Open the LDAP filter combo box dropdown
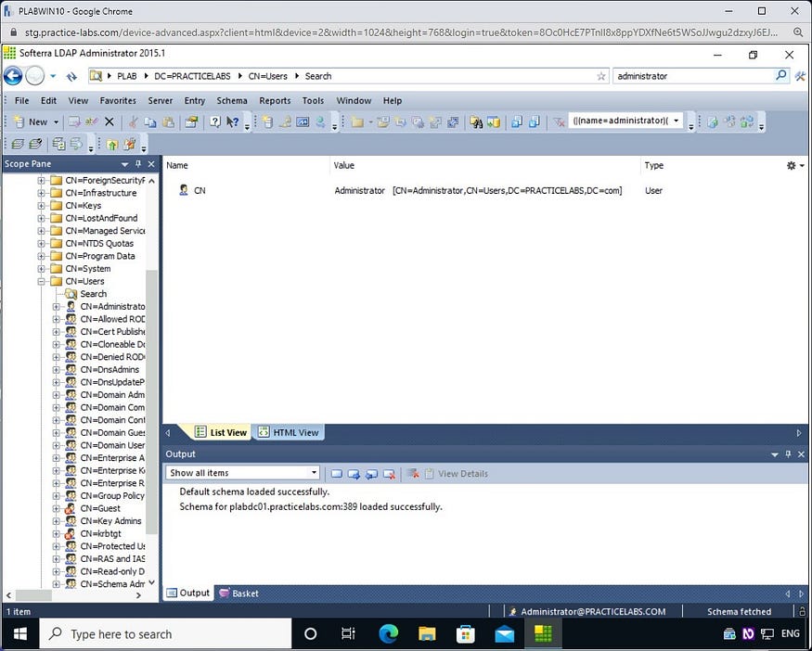The width and height of the screenshot is (812, 651). point(676,121)
